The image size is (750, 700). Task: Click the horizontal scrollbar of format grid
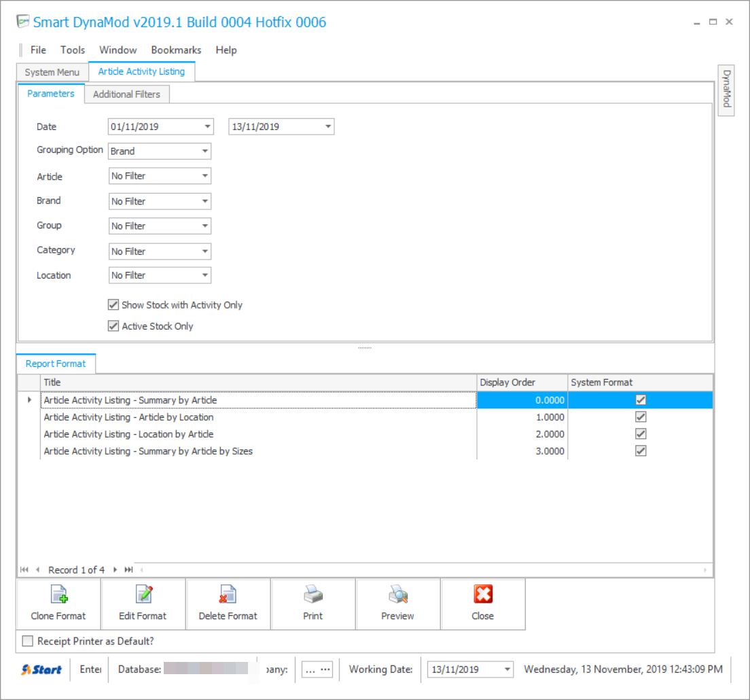coord(423,570)
